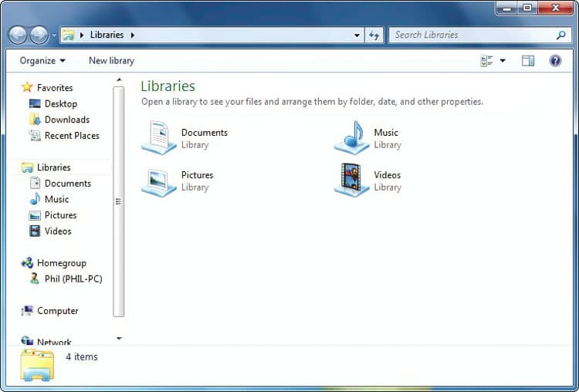Click the Forward navigation arrow
Viewport: 579px width, 392px height.
point(39,35)
